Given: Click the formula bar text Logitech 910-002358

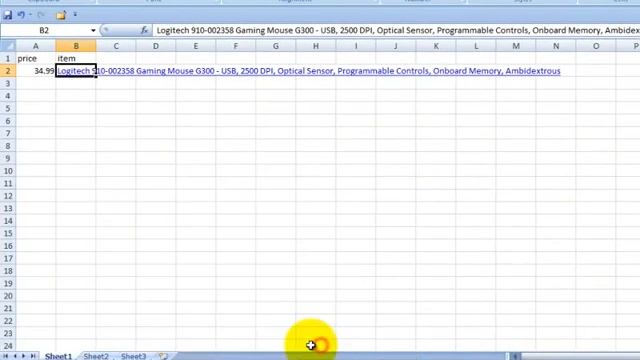Looking at the screenshot, I should (195, 31).
